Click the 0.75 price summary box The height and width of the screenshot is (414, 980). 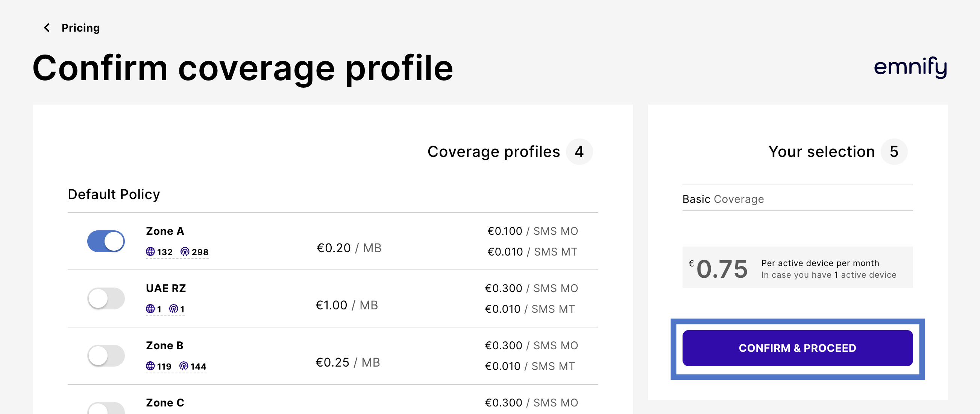tap(797, 267)
